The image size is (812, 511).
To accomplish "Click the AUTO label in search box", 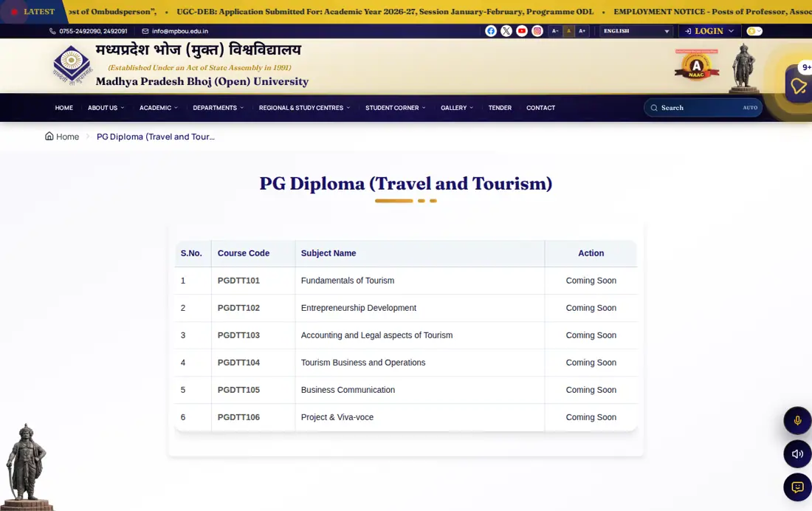I will (750, 108).
